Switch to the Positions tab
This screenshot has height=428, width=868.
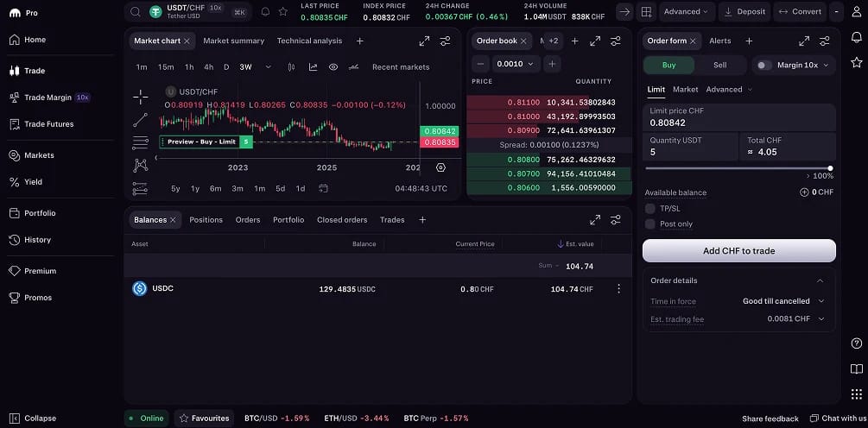coord(206,220)
